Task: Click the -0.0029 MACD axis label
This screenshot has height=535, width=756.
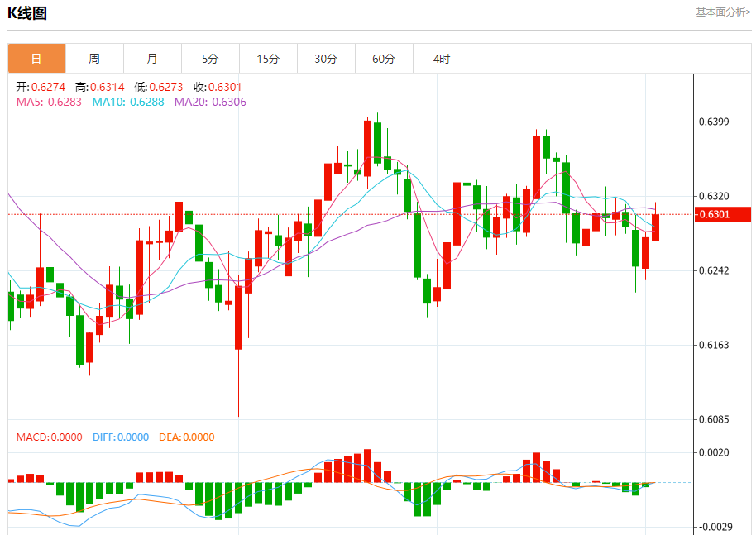Action: (715, 527)
